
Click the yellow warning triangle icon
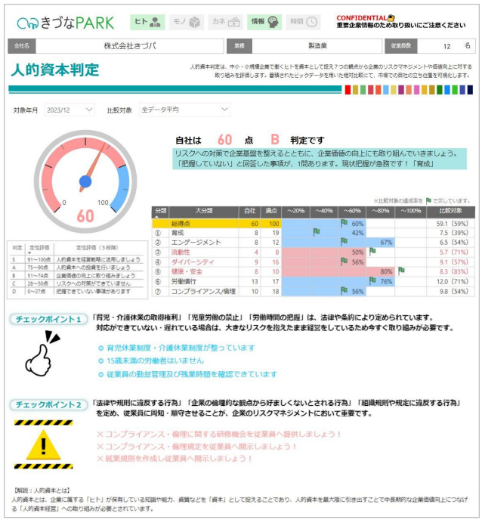click(43, 445)
